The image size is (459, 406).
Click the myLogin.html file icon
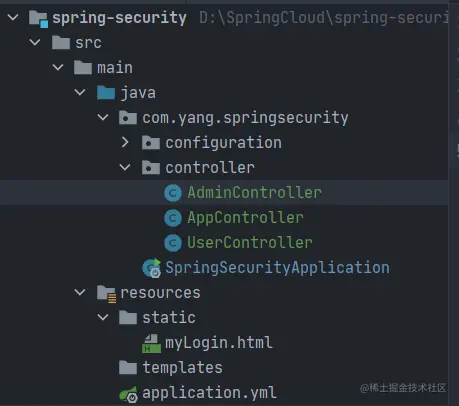pyautogui.click(x=151, y=343)
